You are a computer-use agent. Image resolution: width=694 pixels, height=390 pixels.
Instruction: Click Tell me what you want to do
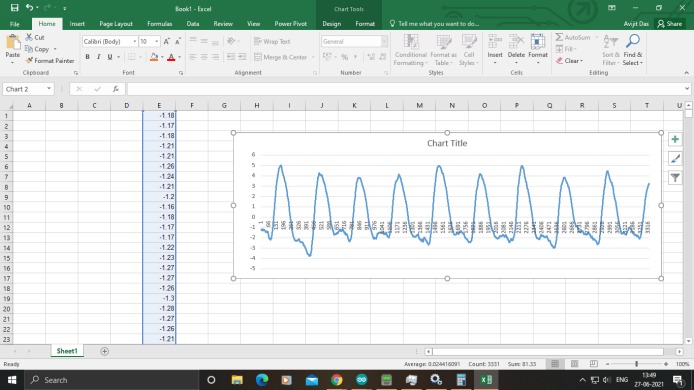point(434,24)
